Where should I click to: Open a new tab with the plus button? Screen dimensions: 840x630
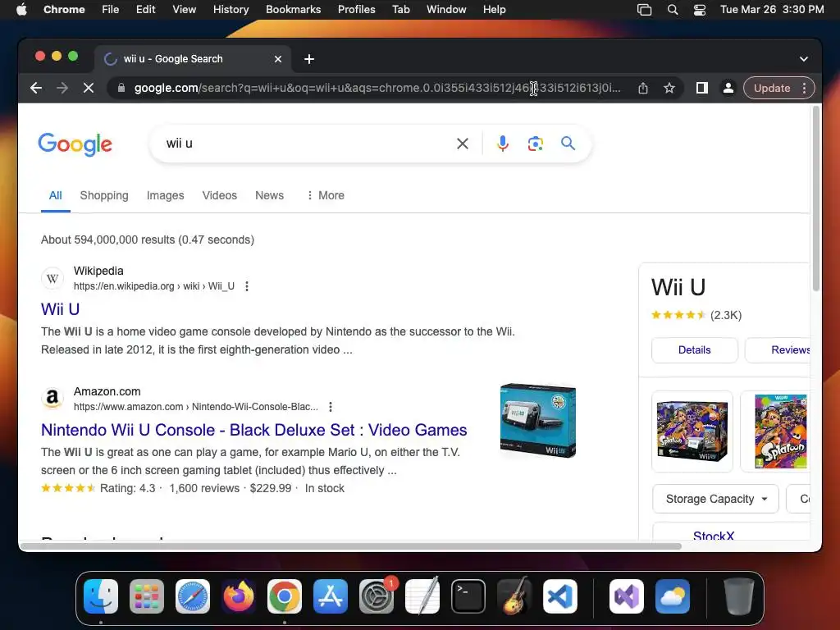point(309,59)
